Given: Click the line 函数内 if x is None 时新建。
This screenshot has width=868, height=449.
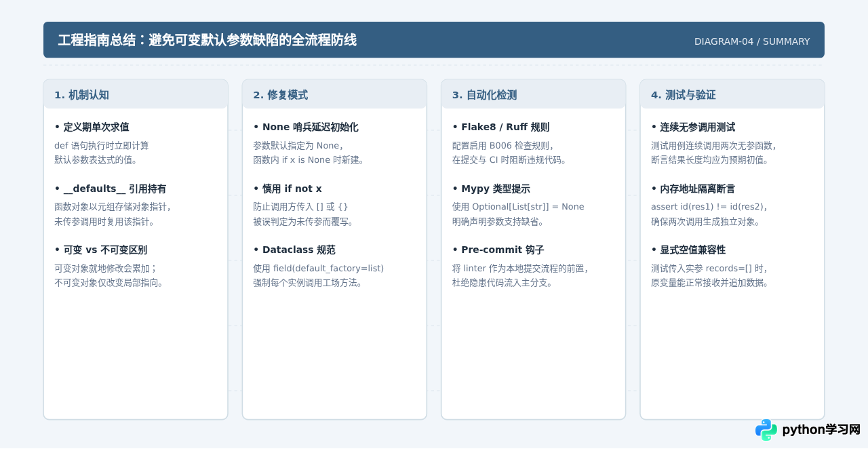Looking at the screenshot, I should click(309, 160).
